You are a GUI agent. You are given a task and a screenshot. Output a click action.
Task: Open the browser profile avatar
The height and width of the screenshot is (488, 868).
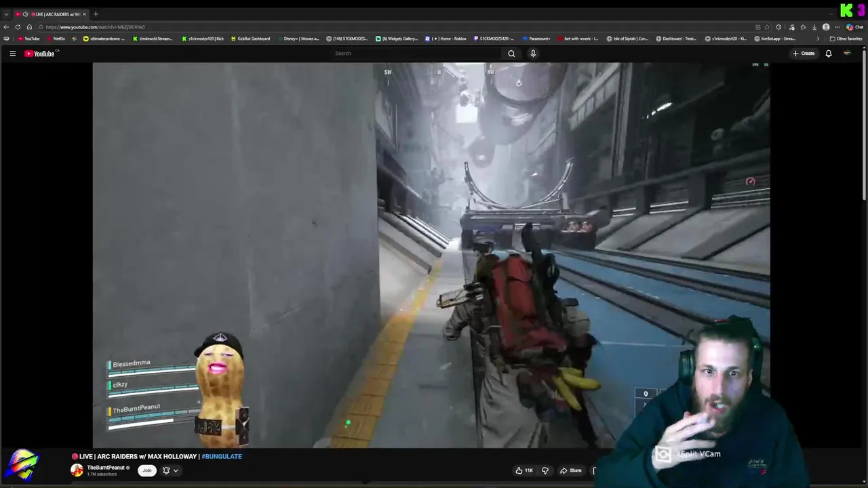826,27
